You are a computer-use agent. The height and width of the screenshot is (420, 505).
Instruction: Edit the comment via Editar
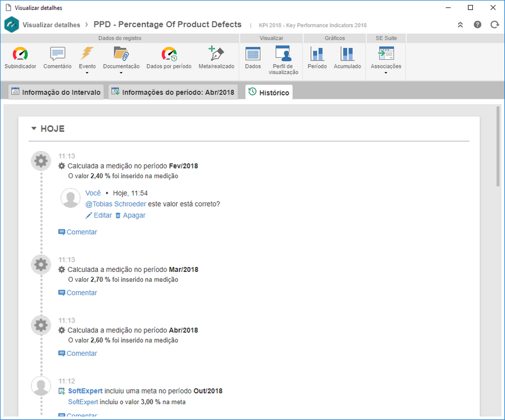pos(99,215)
